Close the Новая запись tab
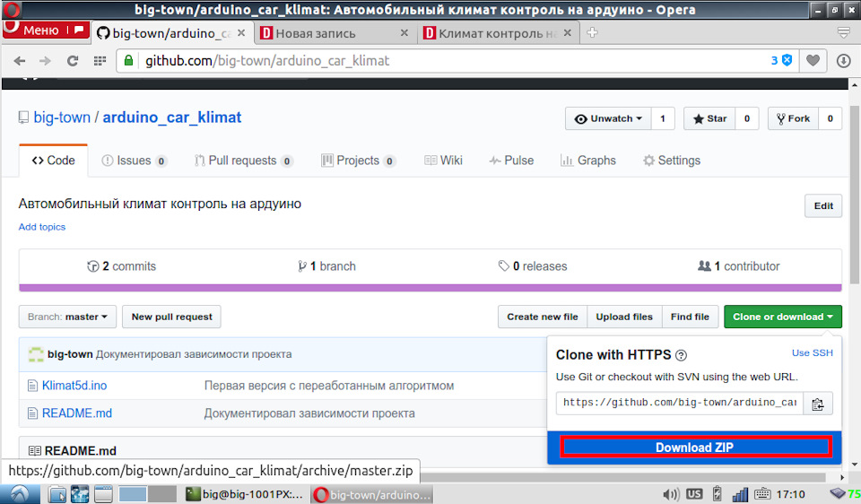The image size is (861, 504). click(x=404, y=33)
